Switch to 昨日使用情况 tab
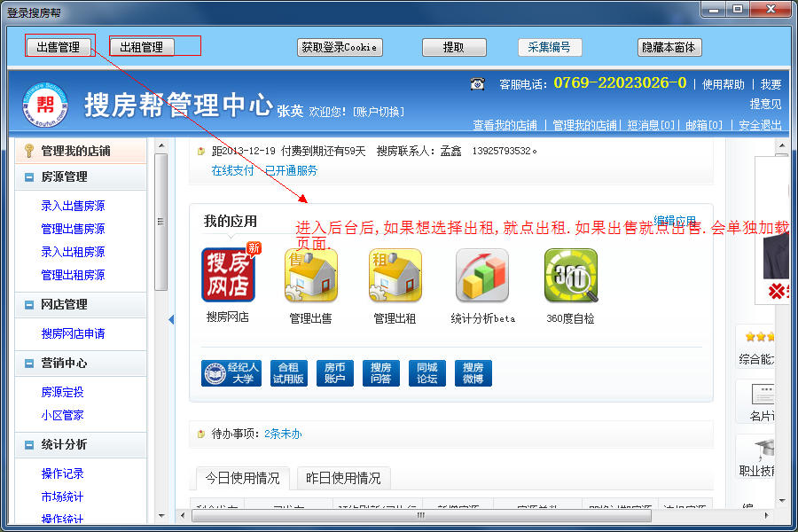798x532 pixels. pyautogui.click(x=343, y=478)
